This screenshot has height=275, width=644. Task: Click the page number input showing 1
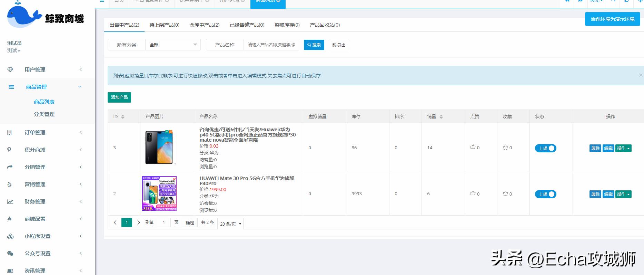(164, 222)
